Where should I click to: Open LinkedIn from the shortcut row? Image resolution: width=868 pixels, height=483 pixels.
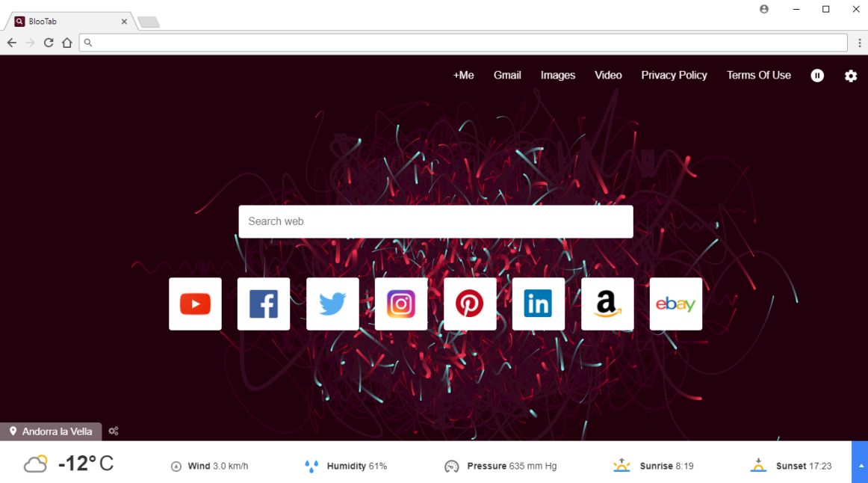(x=539, y=304)
